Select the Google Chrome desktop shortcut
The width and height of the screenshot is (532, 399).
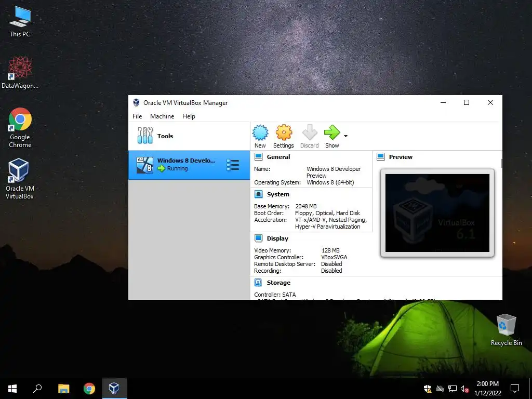pos(20,128)
